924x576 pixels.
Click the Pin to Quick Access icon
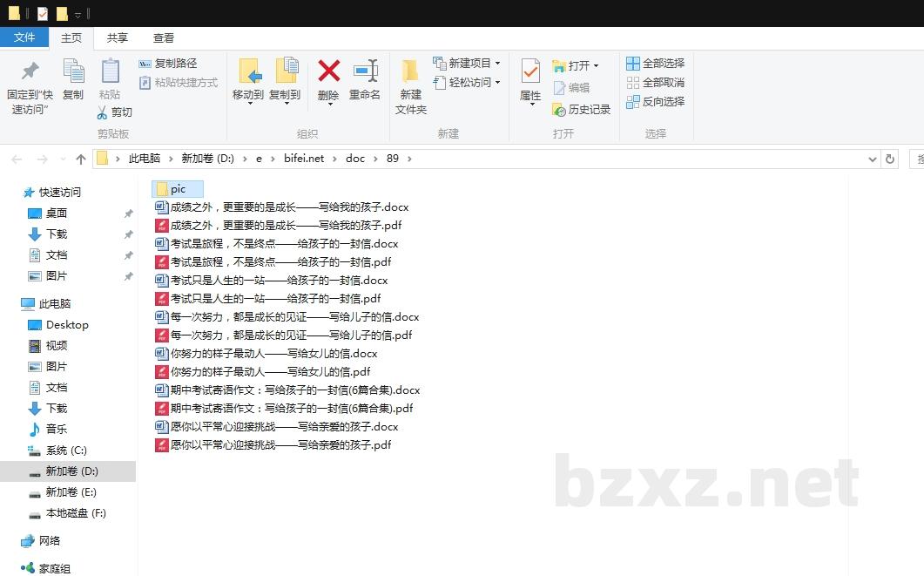[x=30, y=71]
